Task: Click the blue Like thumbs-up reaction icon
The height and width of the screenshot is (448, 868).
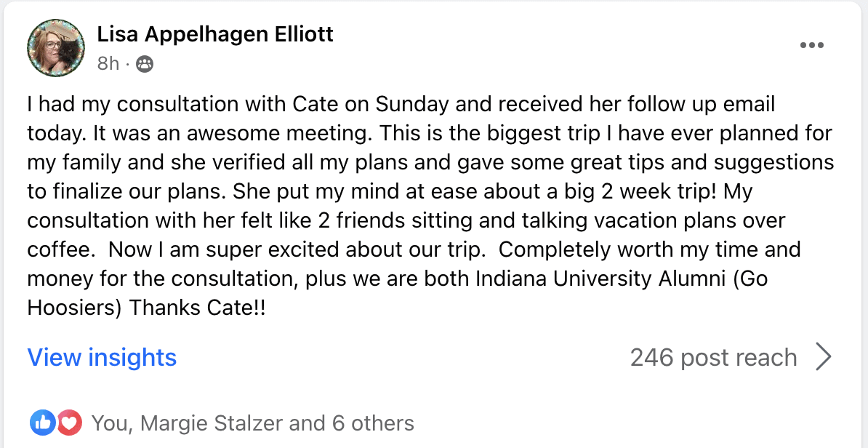Action: pos(42,423)
